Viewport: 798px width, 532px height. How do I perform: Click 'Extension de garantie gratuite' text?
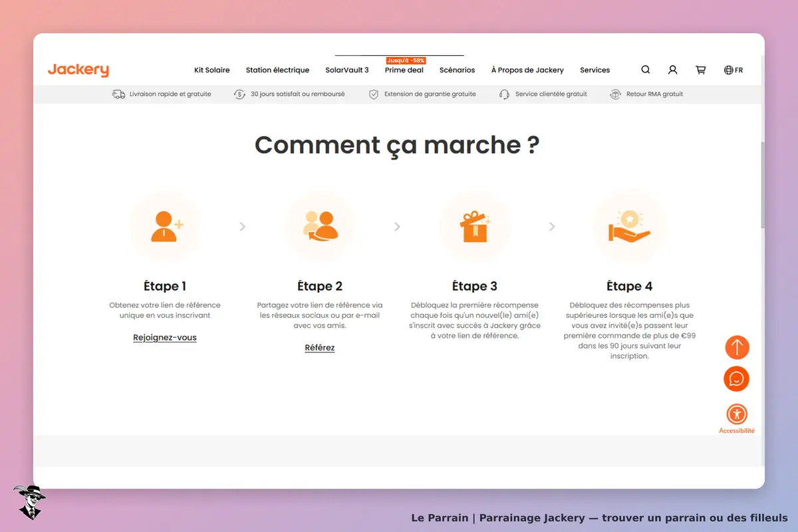tap(430, 94)
